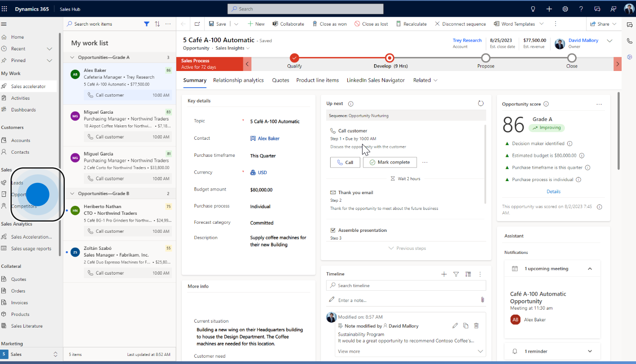Switch to Relationship analytics tab

[x=238, y=80]
